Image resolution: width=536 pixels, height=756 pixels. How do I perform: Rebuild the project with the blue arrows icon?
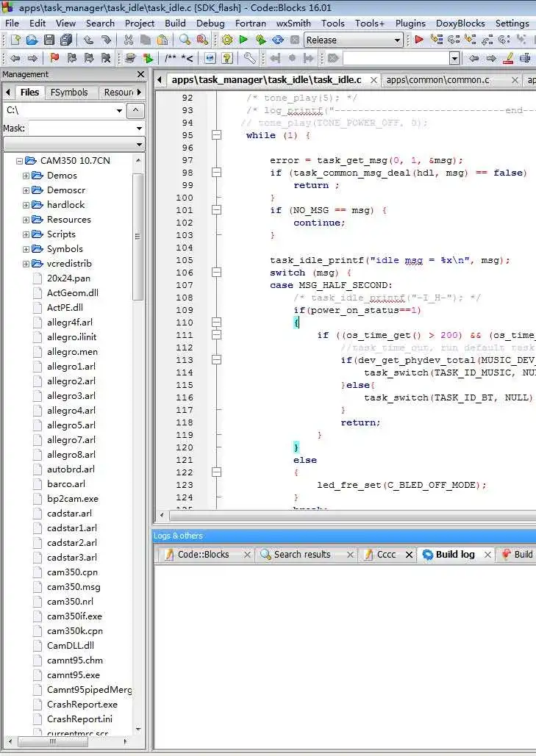click(x=278, y=40)
